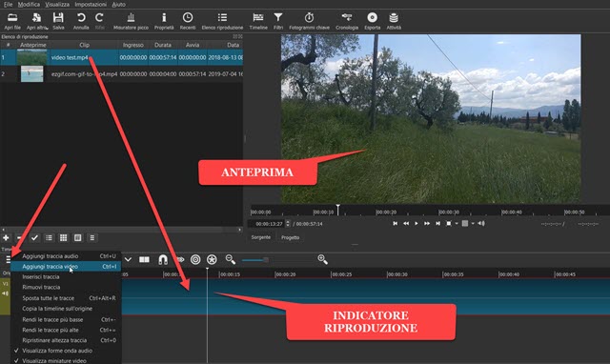Viewport: 610px width, 364px height.
Task: Toggle the Elenco riproduzione toolbar button
Action: click(222, 21)
